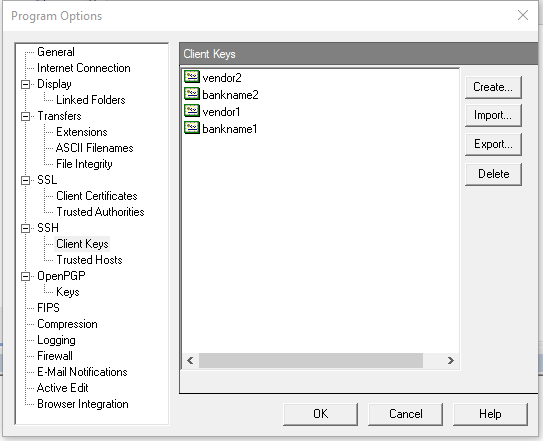Collapse the OpenPGP tree node
Screen dimensions: 543x441
pos(25,276)
